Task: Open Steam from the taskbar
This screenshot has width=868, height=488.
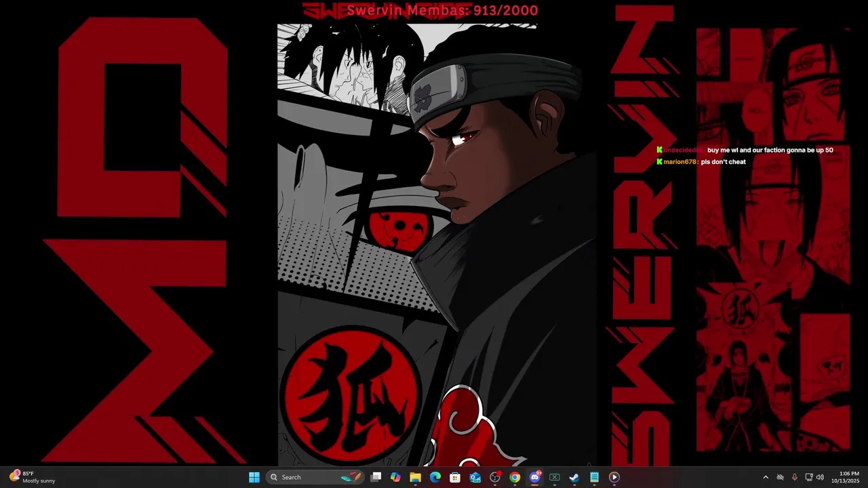Action: (x=574, y=477)
